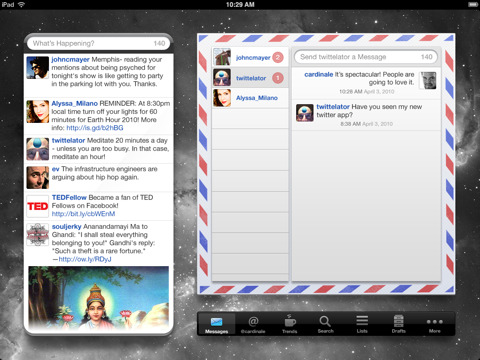Open twittelator username in message thread
This screenshot has width=480, height=360.
pyautogui.click(x=333, y=107)
